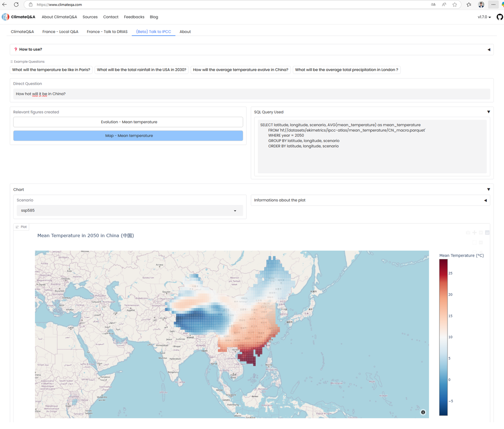This screenshot has width=504, height=429.
Task: Select the pan tool in the plot toolbar
Action: 474,233
